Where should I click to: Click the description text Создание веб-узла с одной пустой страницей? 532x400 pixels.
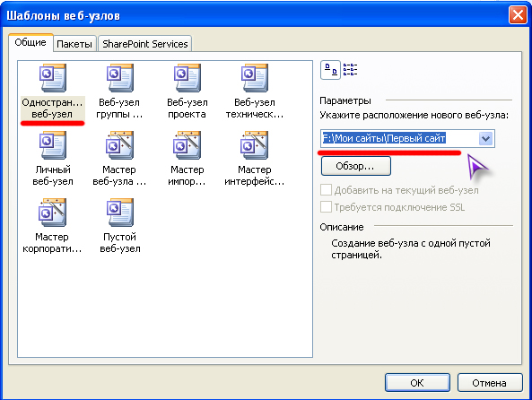[411, 248]
